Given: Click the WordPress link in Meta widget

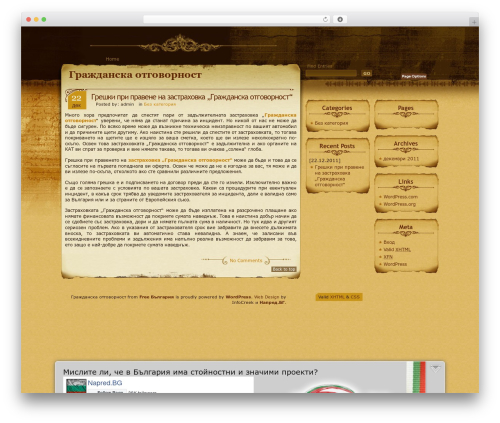Looking at the screenshot, I should click(395, 264).
